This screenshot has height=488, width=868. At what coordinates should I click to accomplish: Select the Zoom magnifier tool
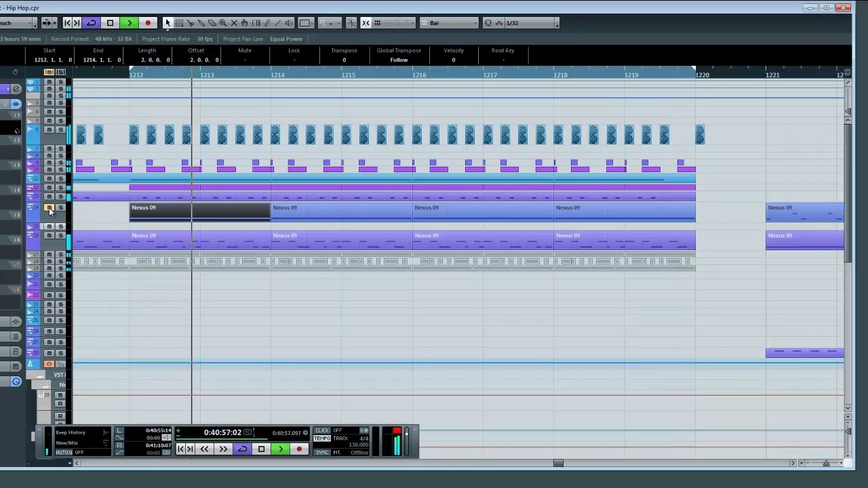[x=222, y=23]
